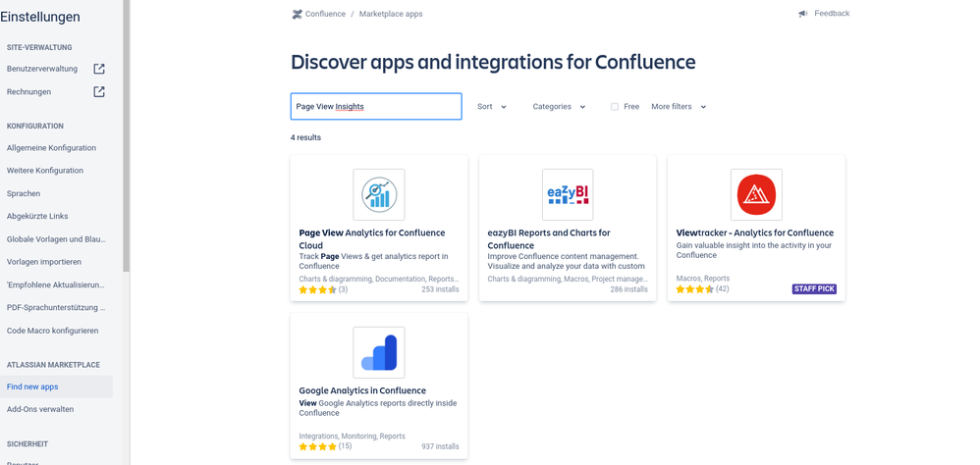Image resolution: width=980 pixels, height=465 pixels.
Task: Open Abgekürzte Links settings
Action: [37, 216]
